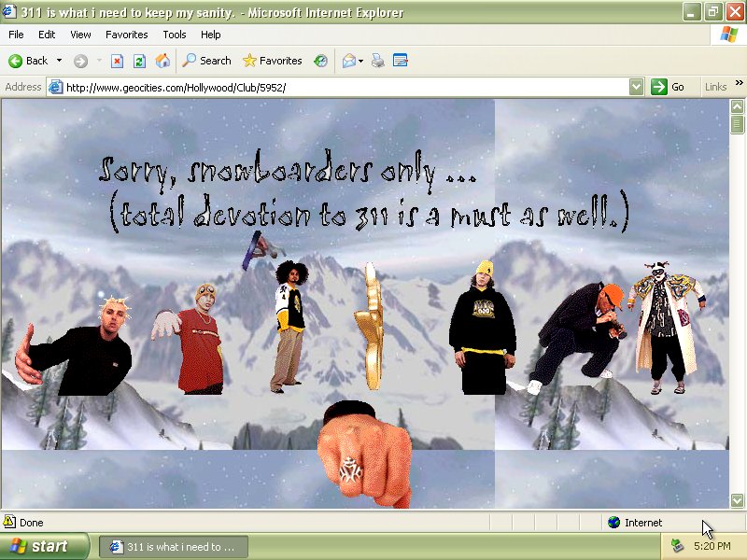Image resolution: width=747 pixels, height=560 pixels.
Task: Stop loading with the red X icon
Action: point(117,61)
